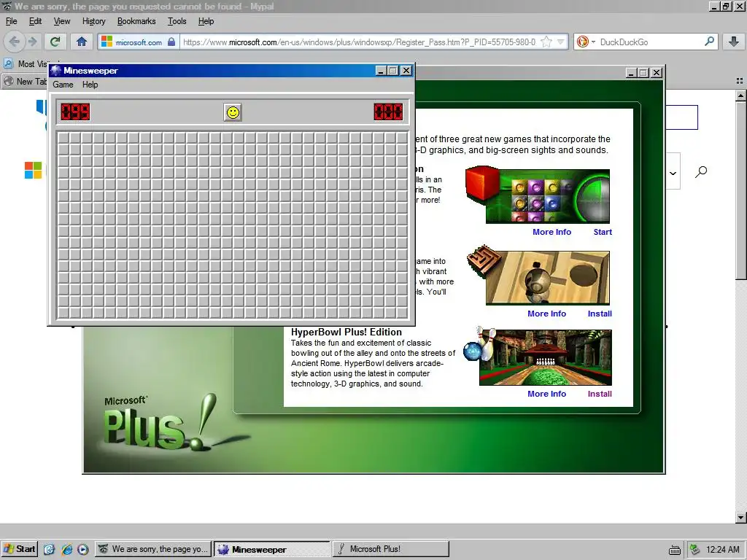Click the Start link for the puzzle game
The height and width of the screenshot is (560, 747).
603,232
